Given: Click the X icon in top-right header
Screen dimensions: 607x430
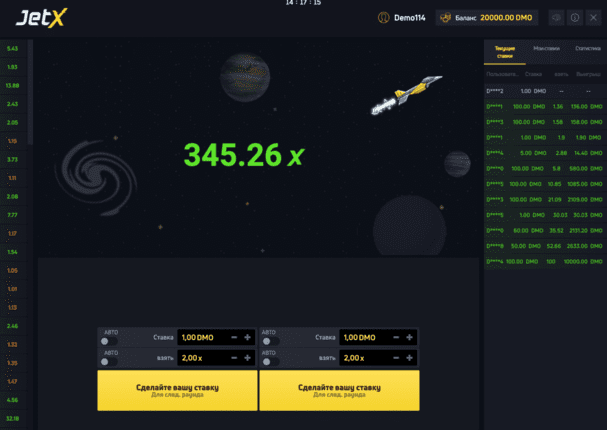Looking at the screenshot, I should (x=592, y=17).
